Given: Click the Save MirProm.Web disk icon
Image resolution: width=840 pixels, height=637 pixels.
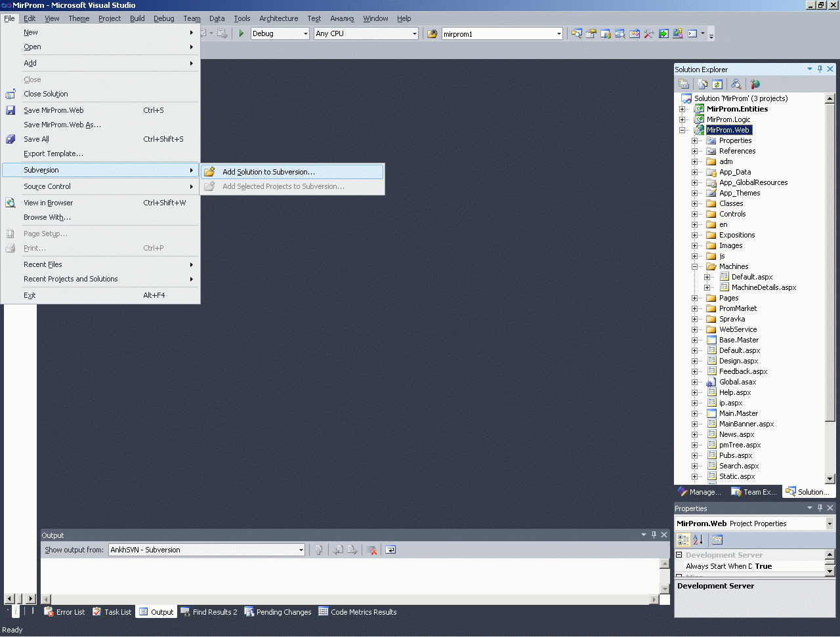Looking at the screenshot, I should tap(10, 110).
